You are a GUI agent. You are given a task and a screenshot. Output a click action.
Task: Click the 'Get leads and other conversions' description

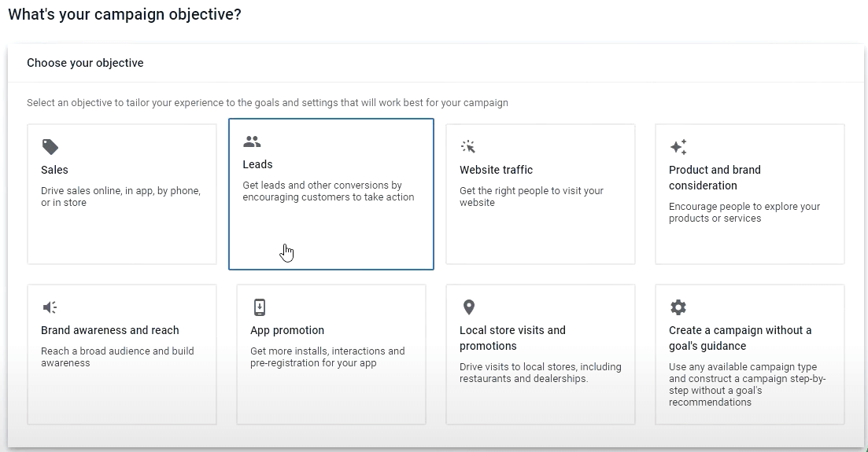pyautogui.click(x=328, y=191)
